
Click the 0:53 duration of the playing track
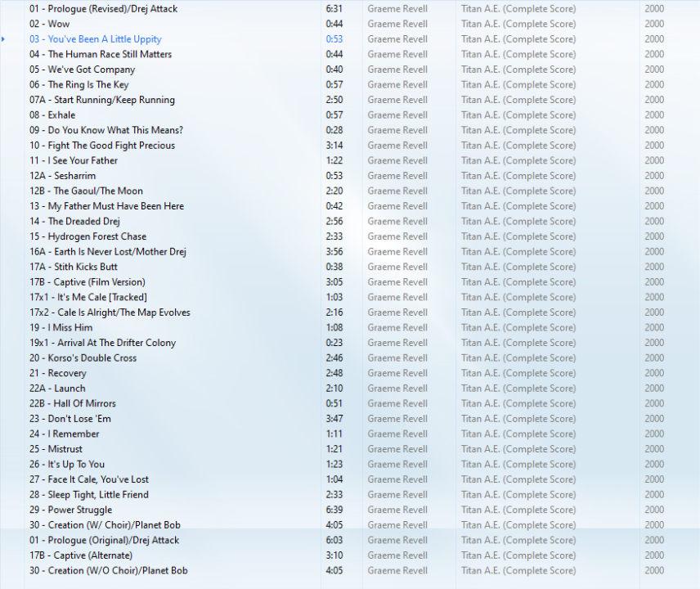tap(334, 39)
